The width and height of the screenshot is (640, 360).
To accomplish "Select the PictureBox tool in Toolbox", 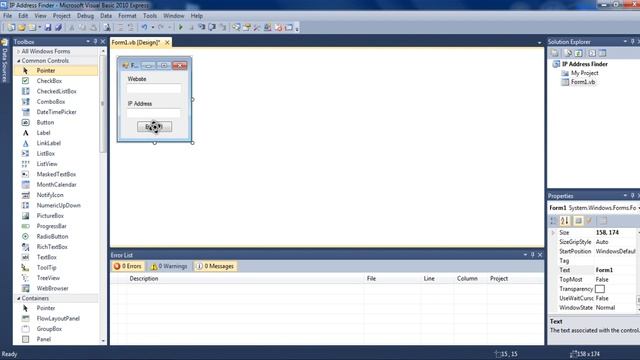I will coord(50,216).
